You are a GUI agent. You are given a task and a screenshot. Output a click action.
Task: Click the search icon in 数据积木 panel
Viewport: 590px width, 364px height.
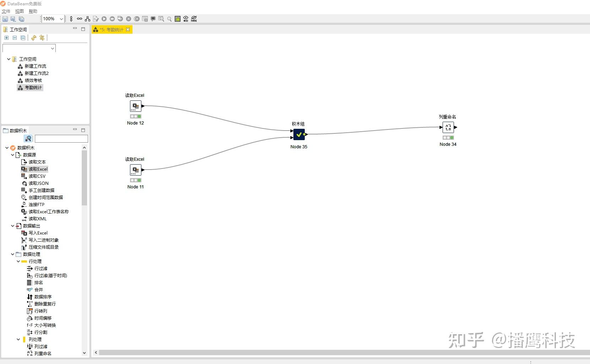28,139
